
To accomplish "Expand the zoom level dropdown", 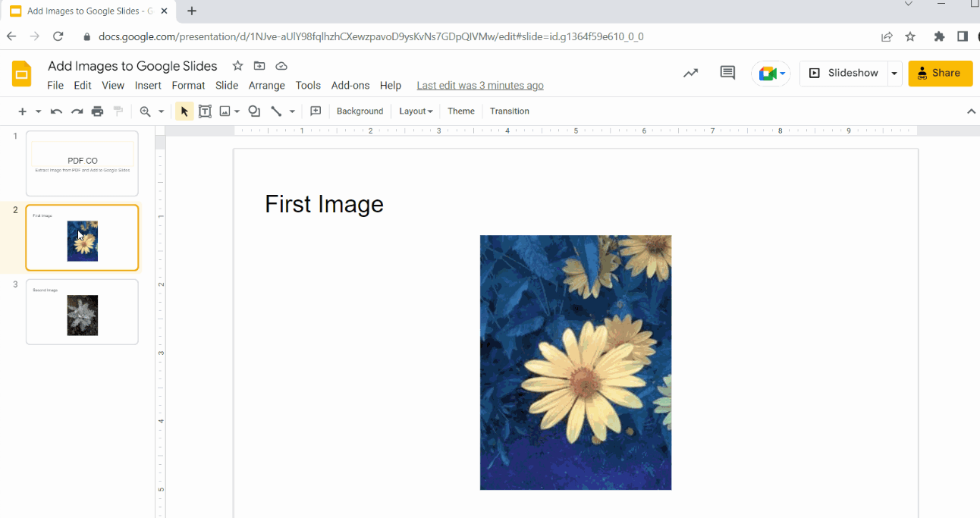I will click(161, 111).
